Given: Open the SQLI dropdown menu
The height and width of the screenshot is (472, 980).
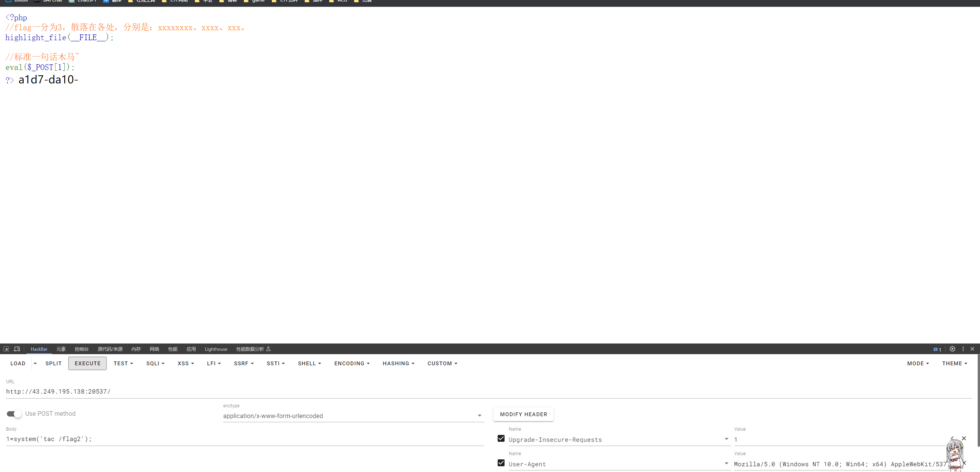Looking at the screenshot, I should pos(155,363).
